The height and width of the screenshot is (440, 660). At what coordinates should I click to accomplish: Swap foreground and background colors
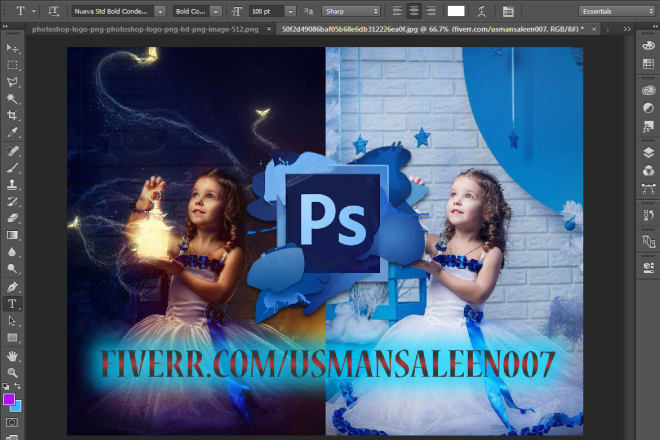pos(18,386)
